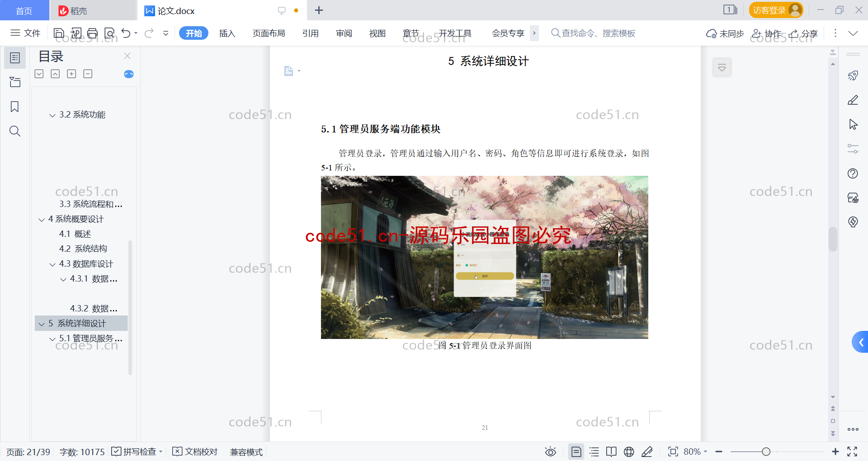Switch to page layout view icon
The width and height of the screenshot is (868, 461).
[576, 452]
